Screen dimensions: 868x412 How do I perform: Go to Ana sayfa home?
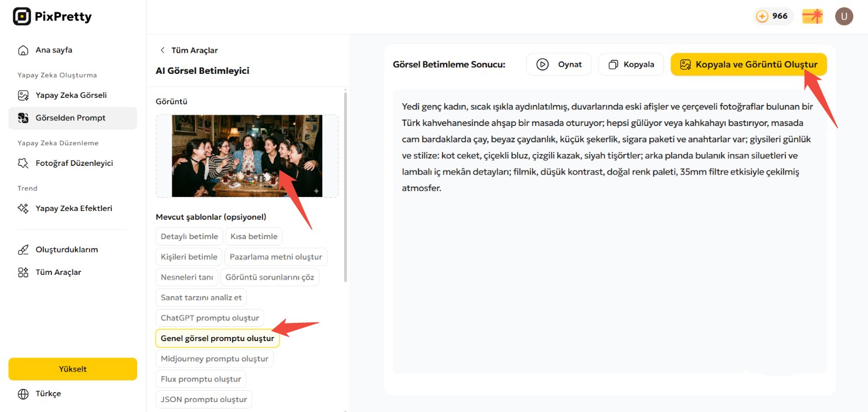point(53,50)
